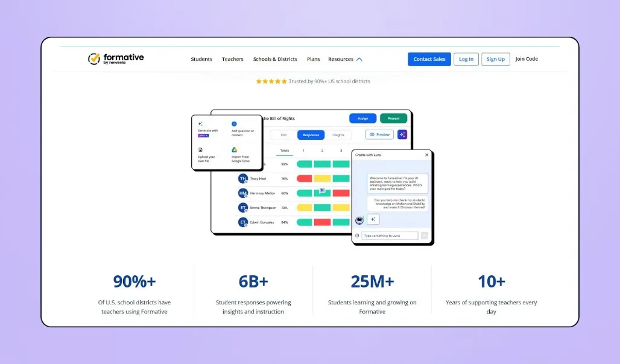Click the Log In link

466,59
